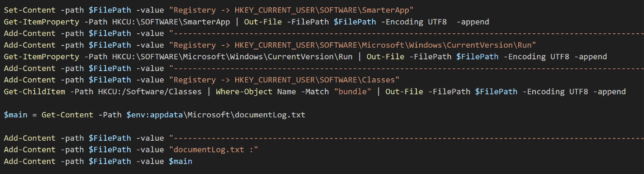Click the Get-Content cmdlet
644x174 pixels.
pos(68,115)
